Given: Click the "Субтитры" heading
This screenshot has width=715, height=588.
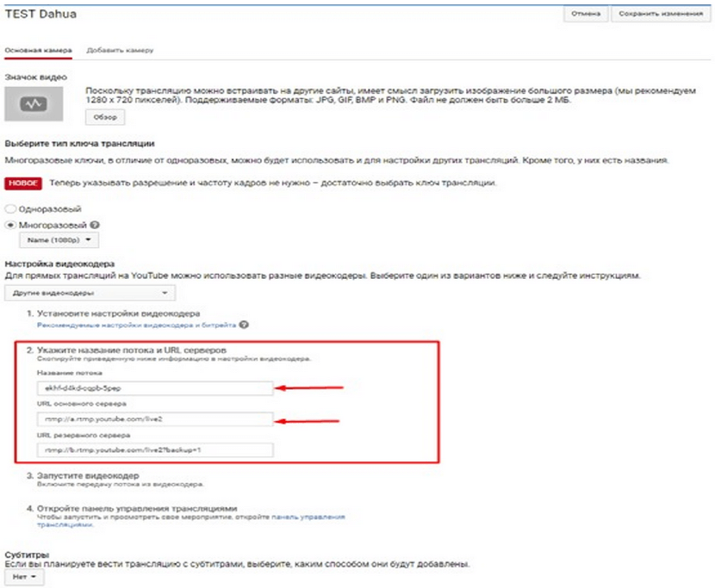Looking at the screenshot, I should (27, 554).
